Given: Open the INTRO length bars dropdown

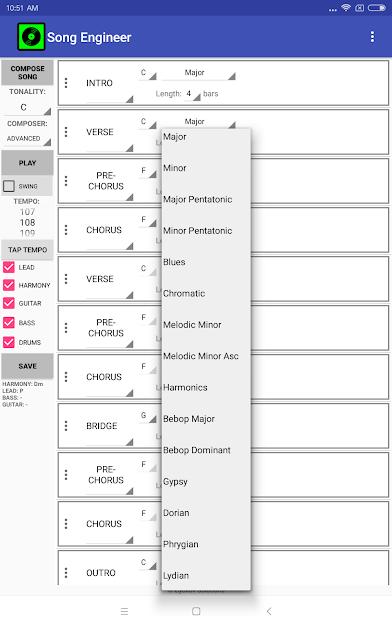Looking at the screenshot, I should [x=192, y=94].
